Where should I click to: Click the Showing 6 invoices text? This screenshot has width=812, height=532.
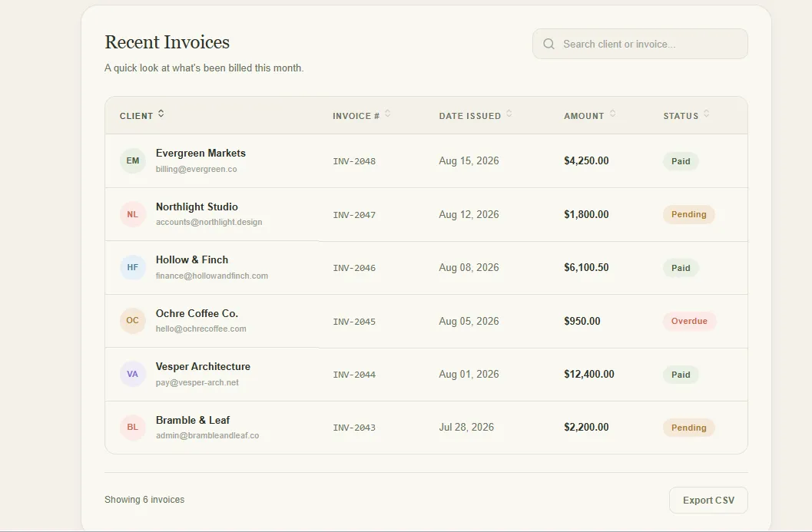click(x=144, y=500)
